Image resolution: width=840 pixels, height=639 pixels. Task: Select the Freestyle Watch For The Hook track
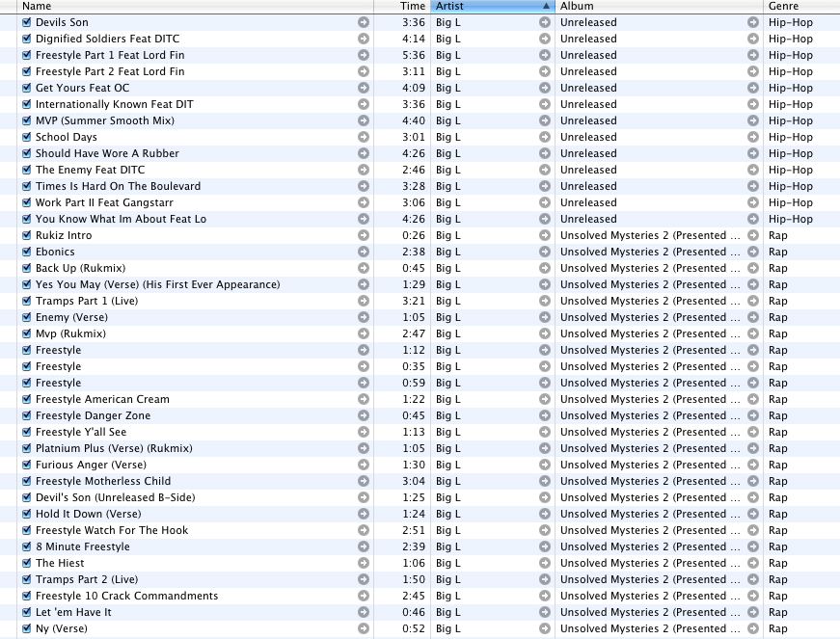pyautogui.click(x=112, y=530)
